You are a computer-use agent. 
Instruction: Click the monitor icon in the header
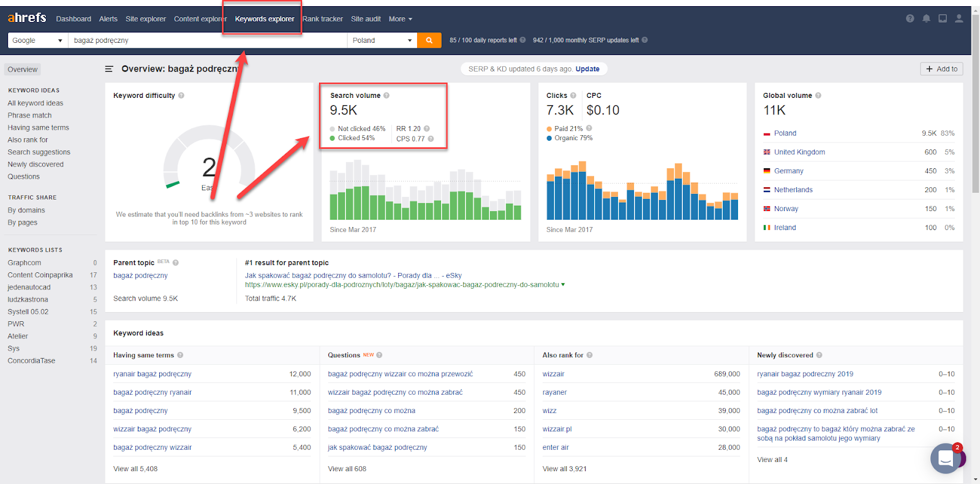[x=943, y=18]
